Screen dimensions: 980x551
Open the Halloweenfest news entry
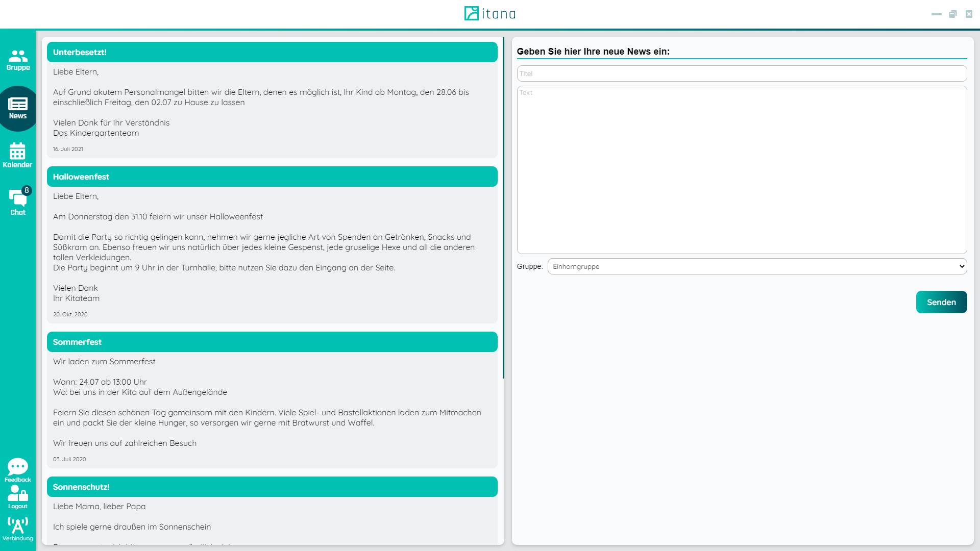pyautogui.click(x=272, y=176)
